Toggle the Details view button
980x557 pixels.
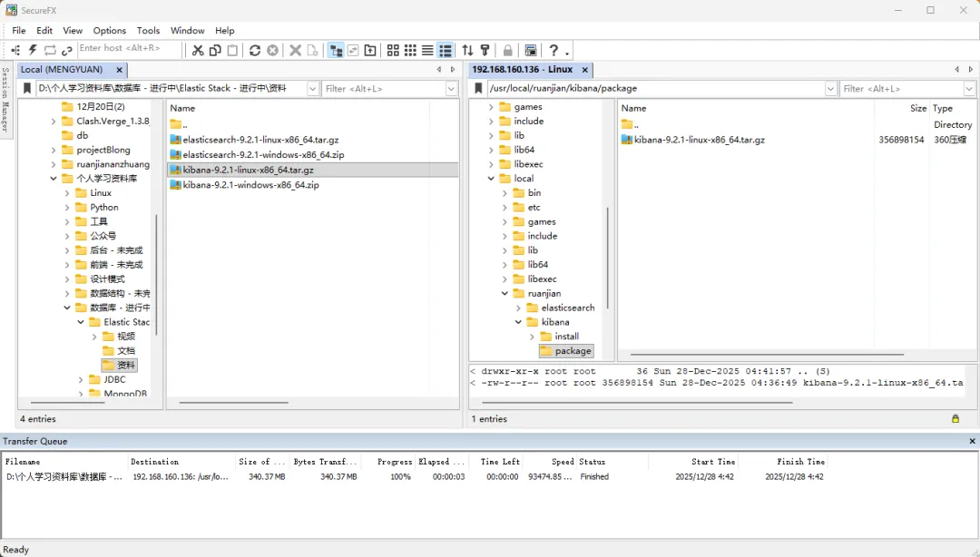[x=445, y=50]
